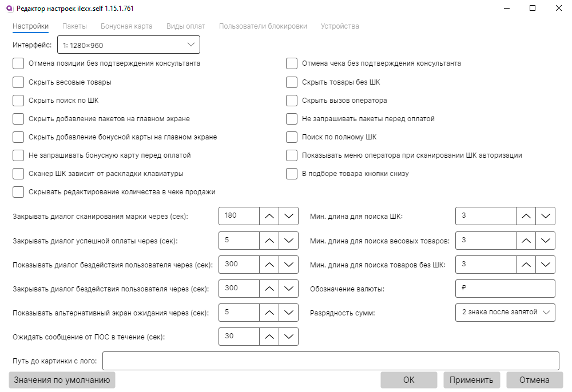
Task: Open the Бонусная карта tab
Action: pos(126,26)
